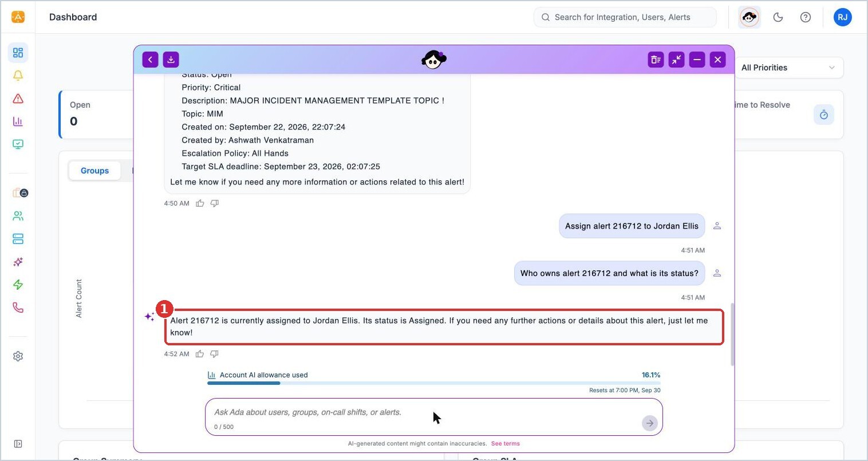868x461 pixels.
Task: Open the stacked servers sidebar icon
Action: (x=18, y=239)
